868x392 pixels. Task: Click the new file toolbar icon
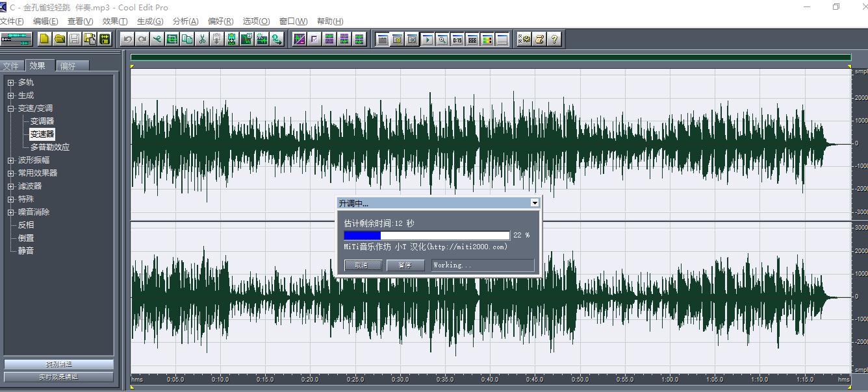click(44, 39)
